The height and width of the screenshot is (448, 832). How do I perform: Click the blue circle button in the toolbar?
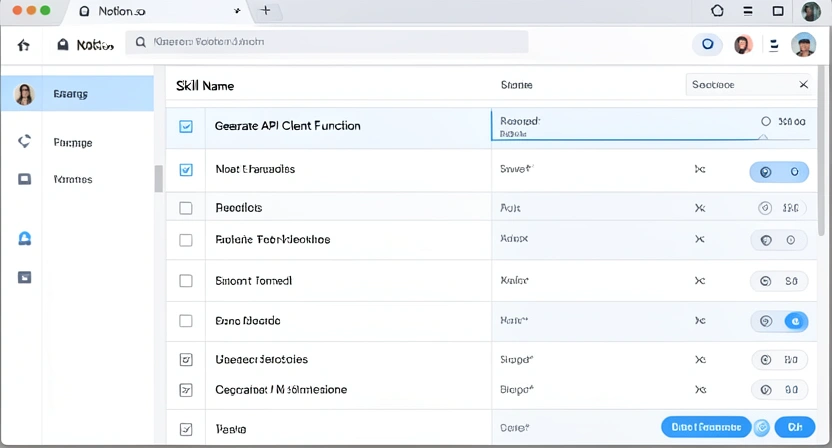707,44
